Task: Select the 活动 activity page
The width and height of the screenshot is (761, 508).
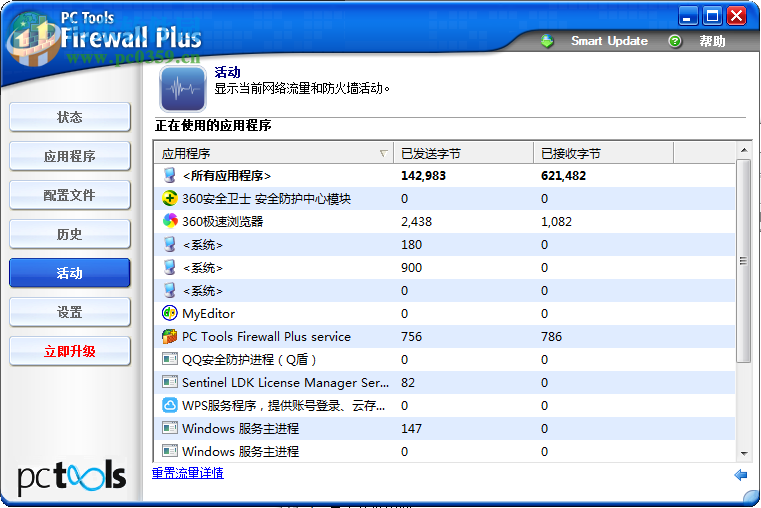Action: pyautogui.click(x=70, y=273)
